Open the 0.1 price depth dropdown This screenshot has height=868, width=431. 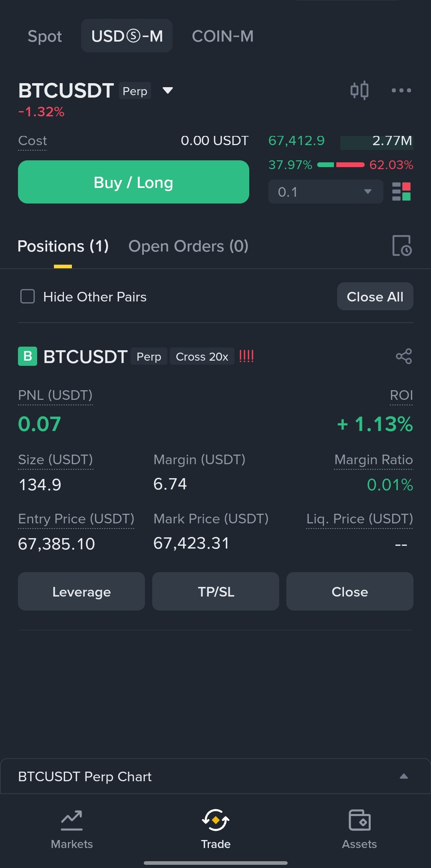(x=326, y=192)
